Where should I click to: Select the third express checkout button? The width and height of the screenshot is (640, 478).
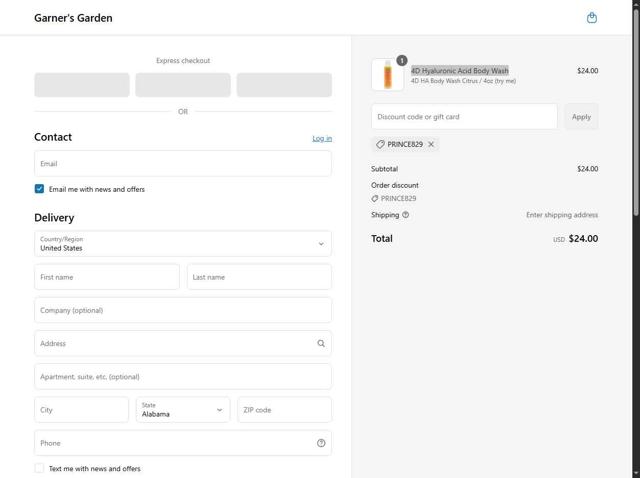pyautogui.click(x=284, y=85)
